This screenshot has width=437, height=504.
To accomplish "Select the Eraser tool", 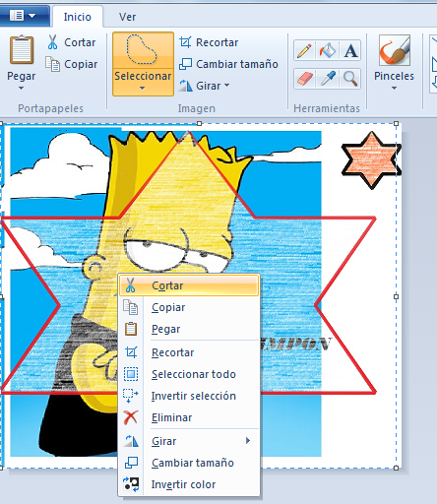I will pyautogui.click(x=304, y=79).
